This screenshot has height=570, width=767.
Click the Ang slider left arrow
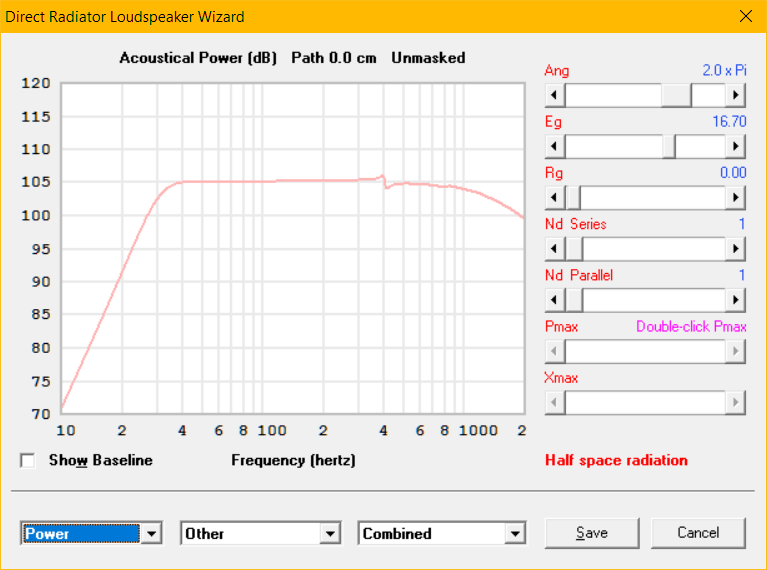click(555, 95)
